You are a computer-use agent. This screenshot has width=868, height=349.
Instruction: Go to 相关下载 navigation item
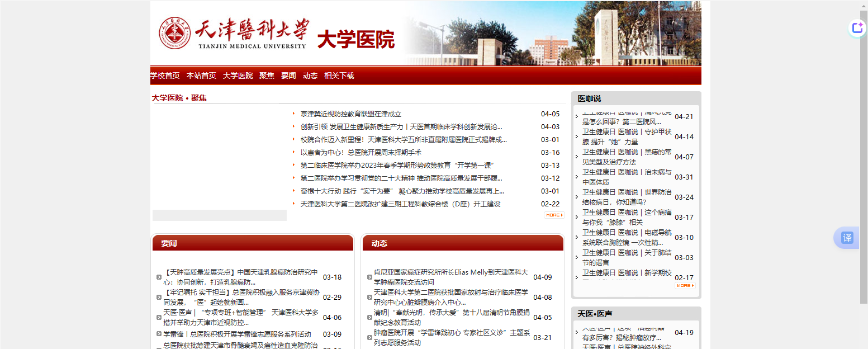tap(339, 76)
